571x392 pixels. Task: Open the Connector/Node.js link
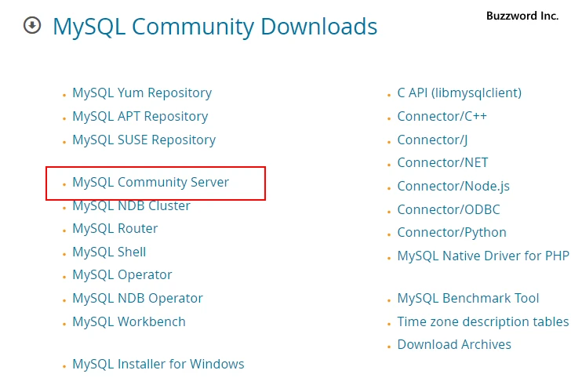tap(453, 186)
